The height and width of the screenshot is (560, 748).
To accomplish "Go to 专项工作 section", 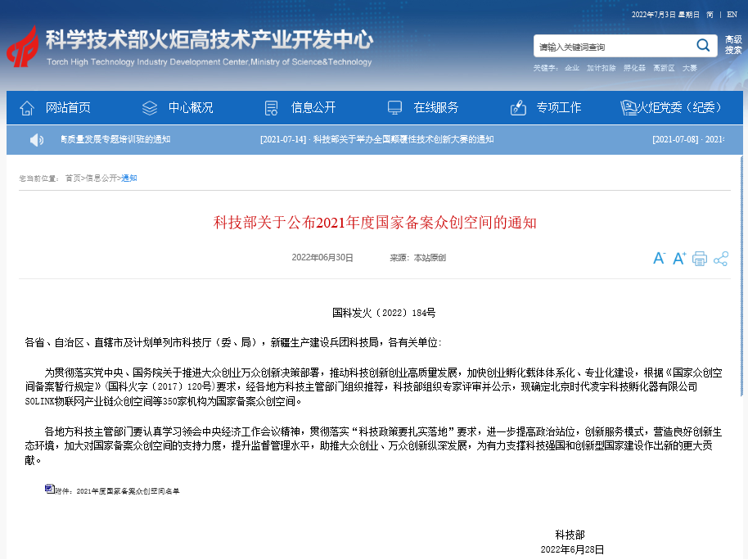I will coord(559,108).
